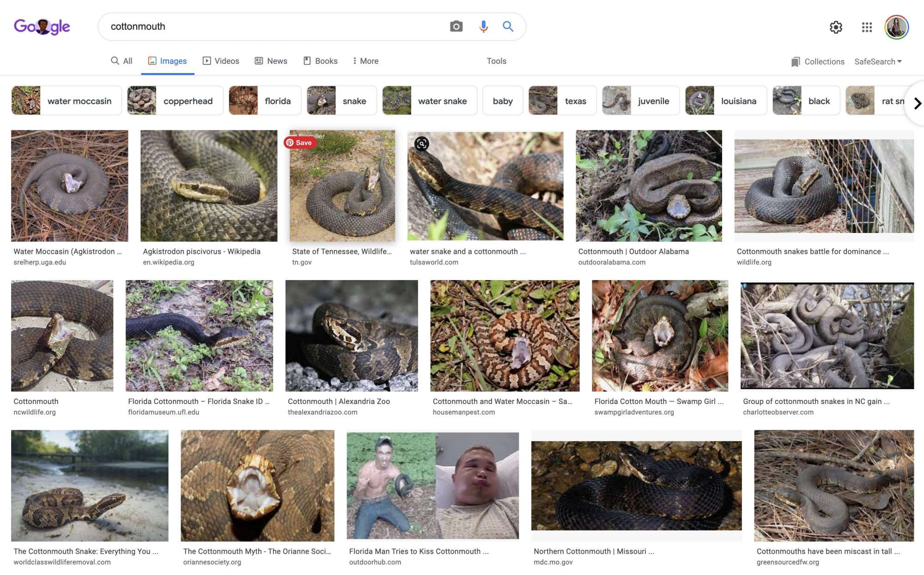The image size is (924, 575).
Task: Click the mdc.mo.gov source link
Action: pos(553,562)
